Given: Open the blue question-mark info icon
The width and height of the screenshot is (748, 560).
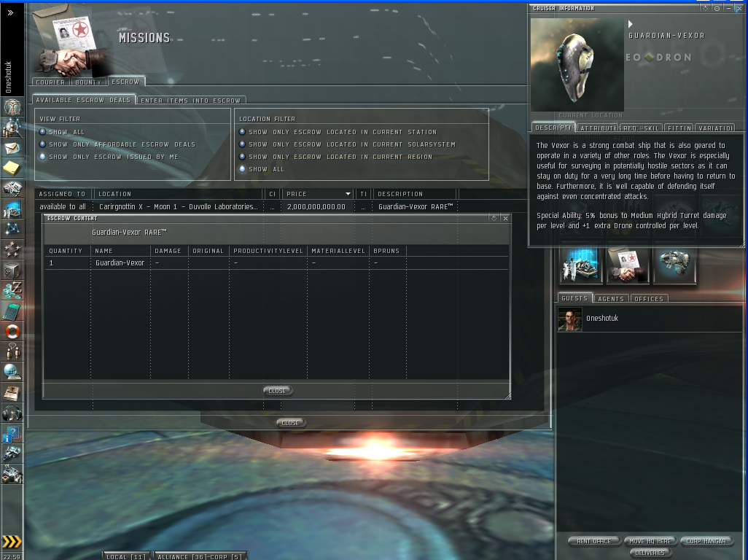Looking at the screenshot, I should [12, 434].
